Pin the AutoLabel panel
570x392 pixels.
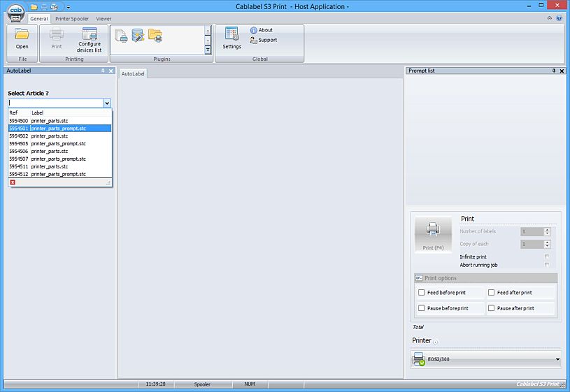point(104,71)
